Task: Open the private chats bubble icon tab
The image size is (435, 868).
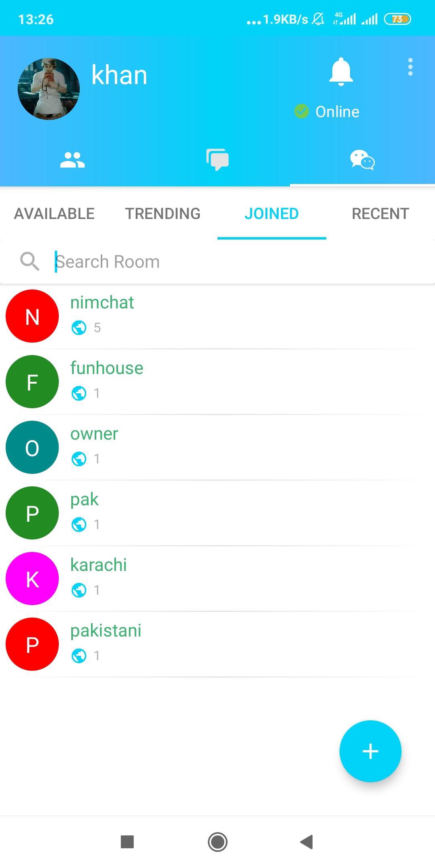Action: coord(217,160)
